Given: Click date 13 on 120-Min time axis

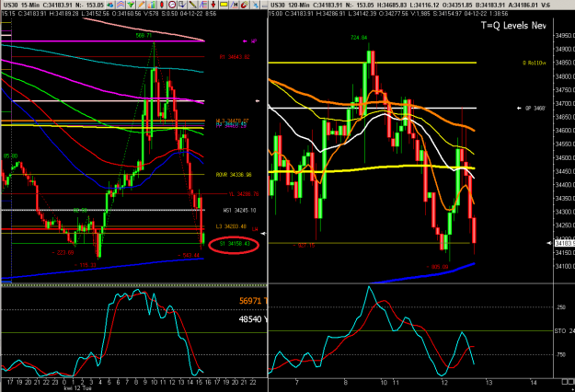Looking at the screenshot, I should pos(489,383).
